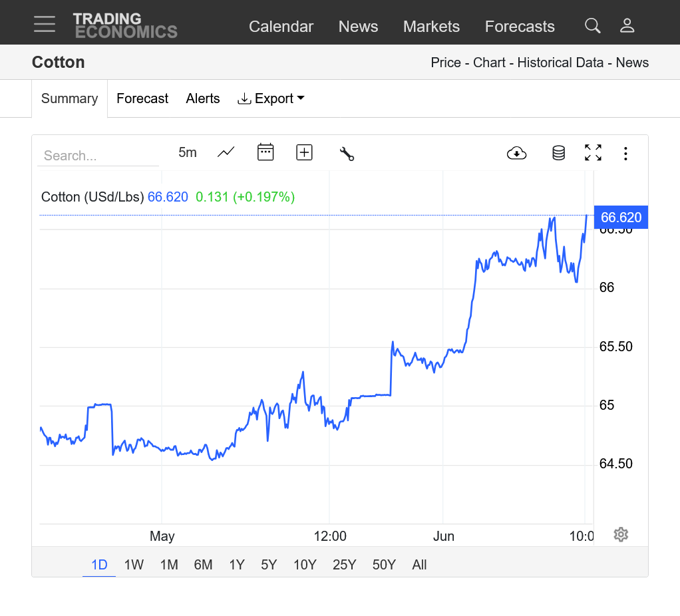Switch to the Forecast tab
The width and height of the screenshot is (680, 616).
(x=142, y=98)
